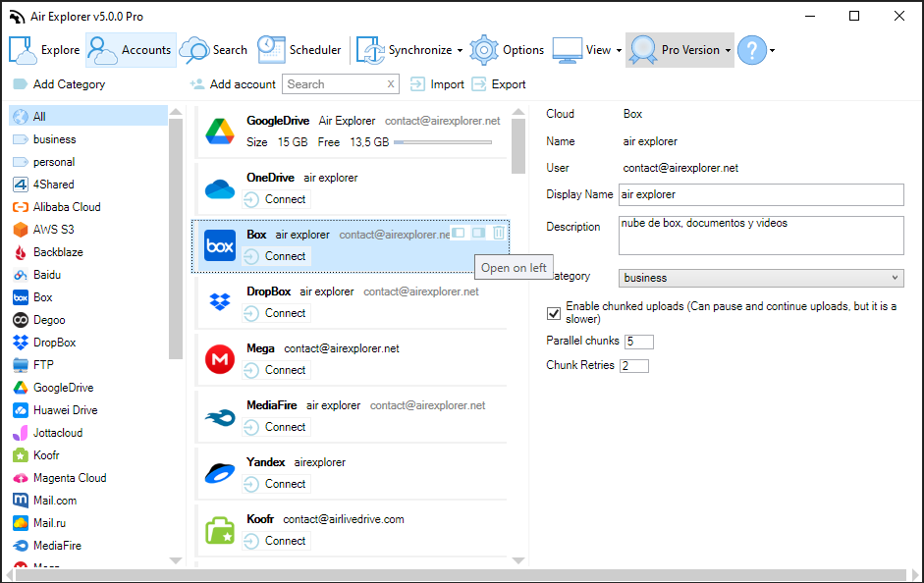
Task: Connect the MediaFire account
Action: [276, 427]
